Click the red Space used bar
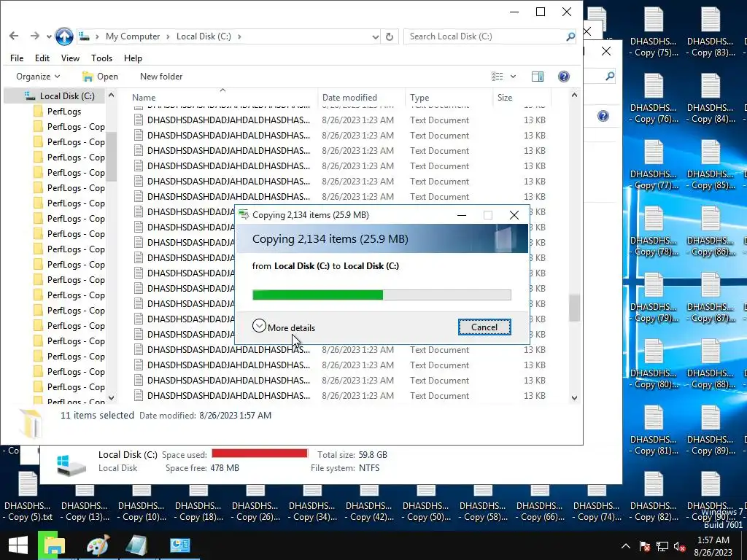747x560 pixels. pos(260,454)
